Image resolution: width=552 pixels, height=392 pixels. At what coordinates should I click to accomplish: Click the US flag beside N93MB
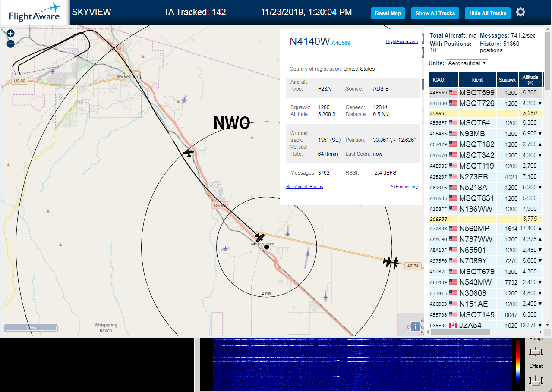point(453,133)
